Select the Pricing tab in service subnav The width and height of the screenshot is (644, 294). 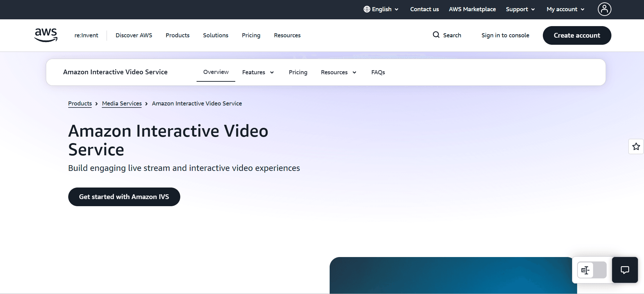point(298,72)
